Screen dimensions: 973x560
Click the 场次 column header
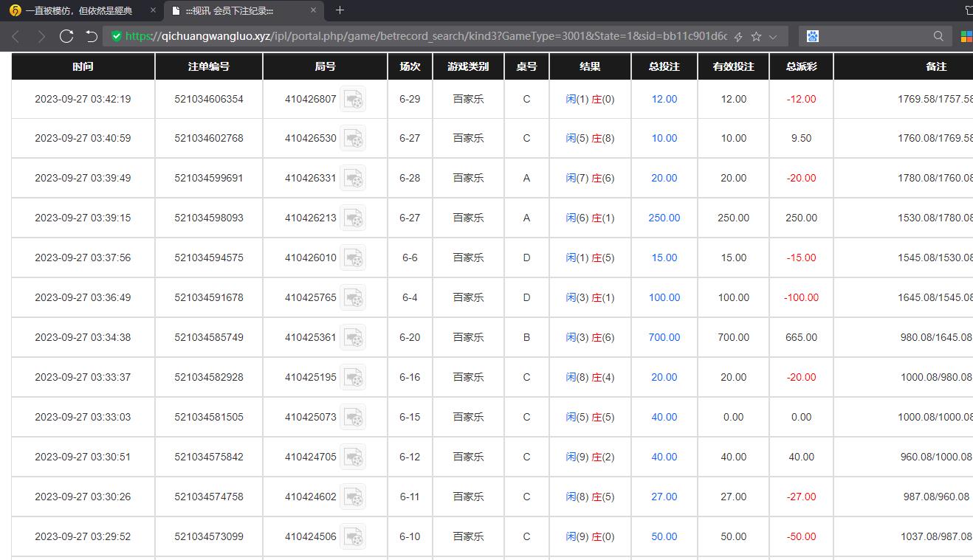coord(410,66)
